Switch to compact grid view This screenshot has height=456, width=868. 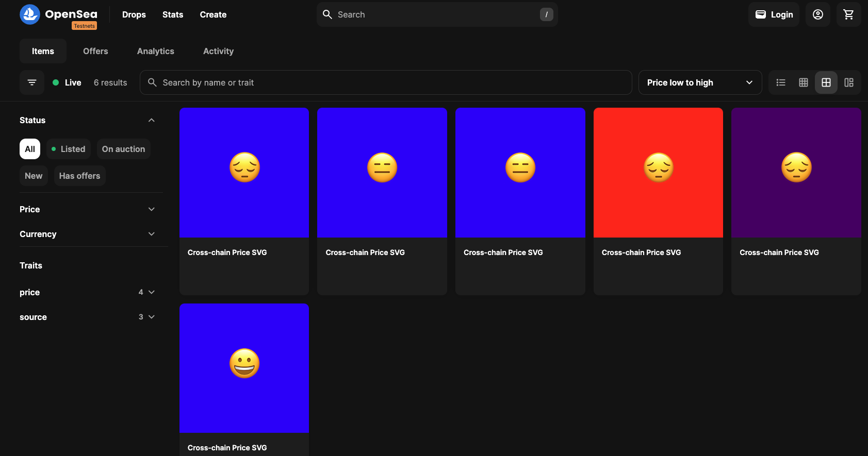(804, 82)
